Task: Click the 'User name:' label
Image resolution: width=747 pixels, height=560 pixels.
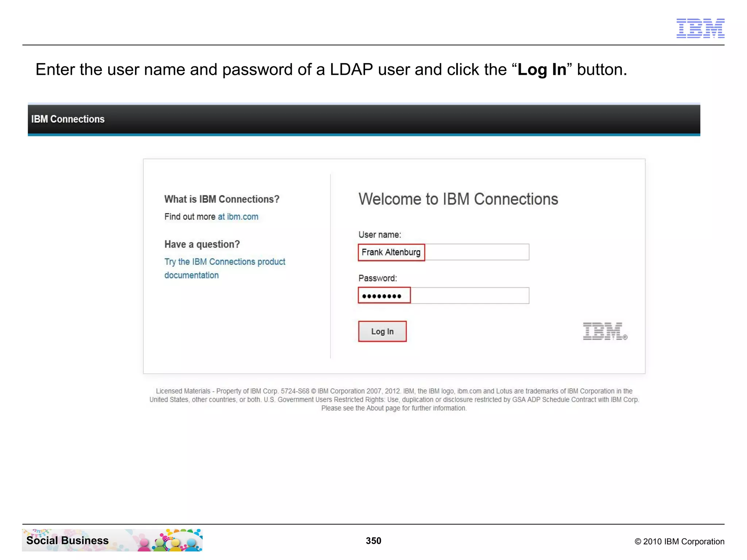Action: click(x=380, y=235)
